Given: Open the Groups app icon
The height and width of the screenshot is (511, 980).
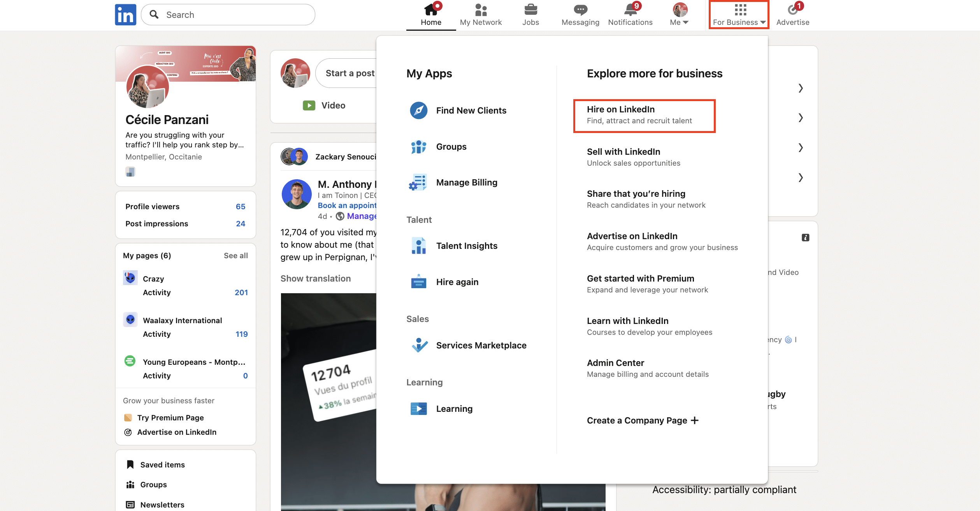Looking at the screenshot, I should pyautogui.click(x=418, y=147).
